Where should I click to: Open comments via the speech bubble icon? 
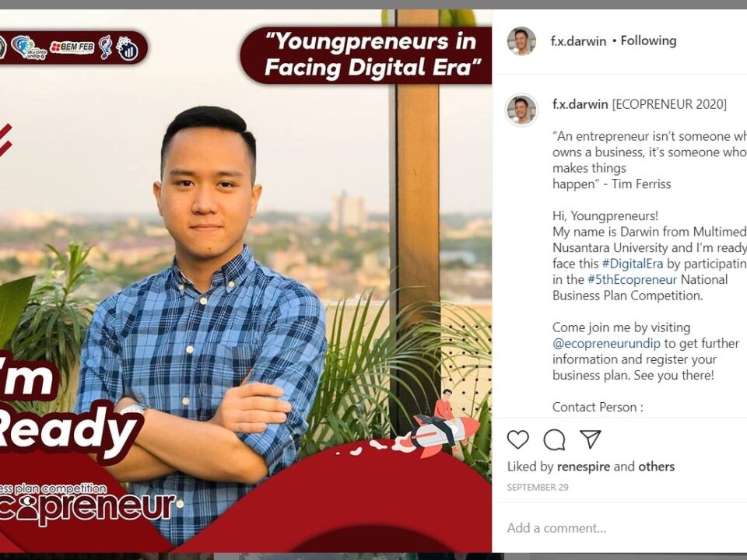tap(554, 439)
